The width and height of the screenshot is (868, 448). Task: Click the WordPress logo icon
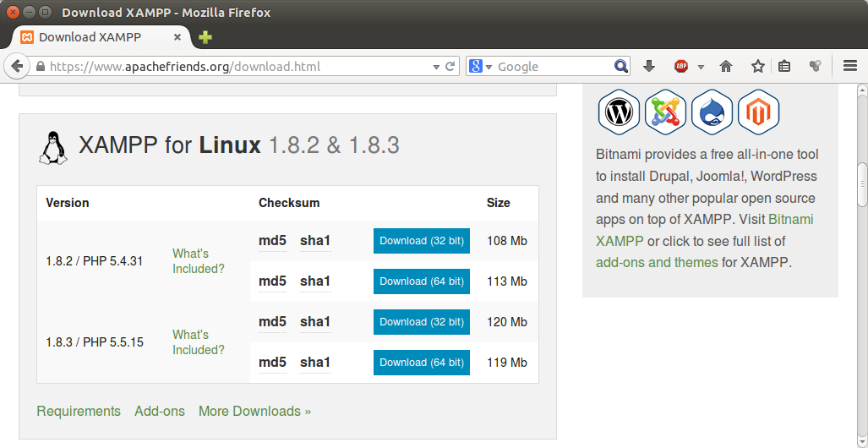(x=620, y=112)
